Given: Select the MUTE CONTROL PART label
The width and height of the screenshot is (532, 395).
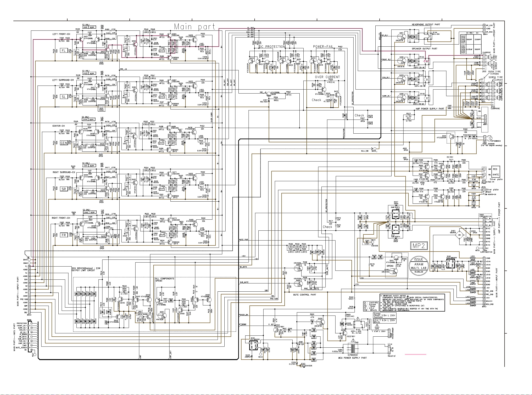Looking at the screenshot, I should tap(305, 295).
